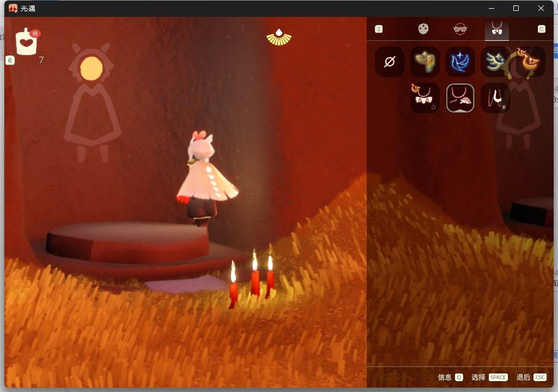This screenshot has height=392, width=558.
Task: Select the empty 'none' necklace slot
Action: tap(389, 62)
